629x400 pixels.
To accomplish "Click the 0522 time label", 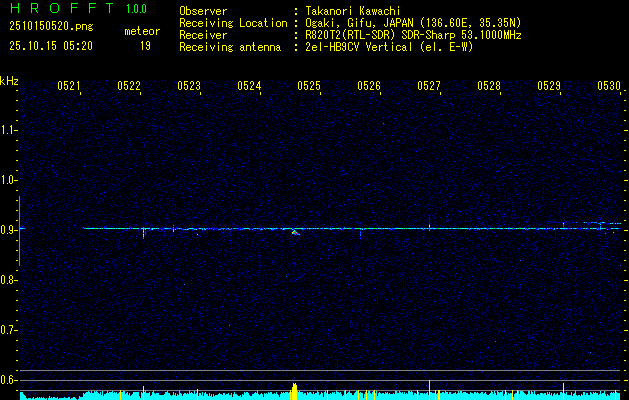I will (x=129, y=85).
